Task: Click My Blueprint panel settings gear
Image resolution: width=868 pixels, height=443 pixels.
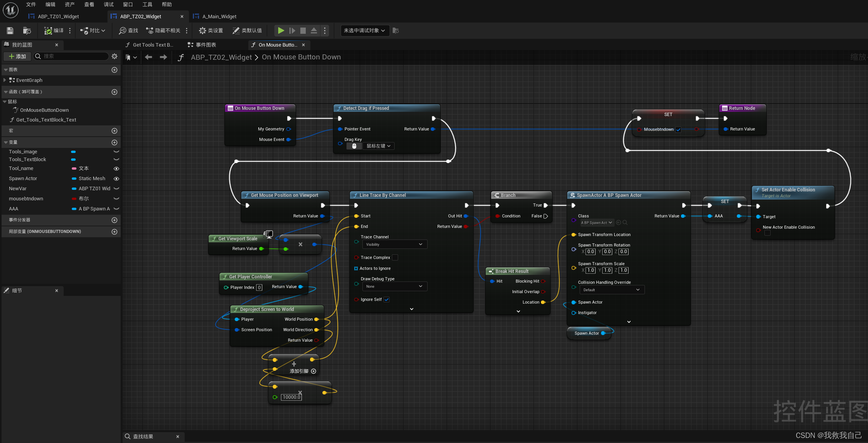Action: click(114, 56)
